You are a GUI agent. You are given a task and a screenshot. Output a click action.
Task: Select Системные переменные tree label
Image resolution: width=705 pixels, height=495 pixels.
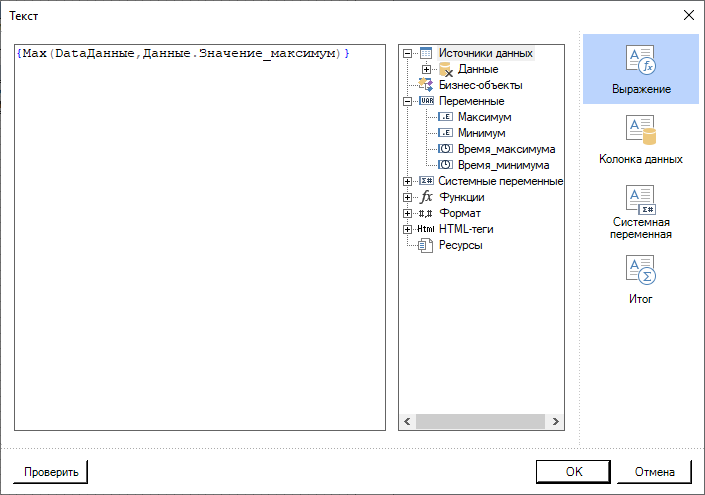[501, 181]
